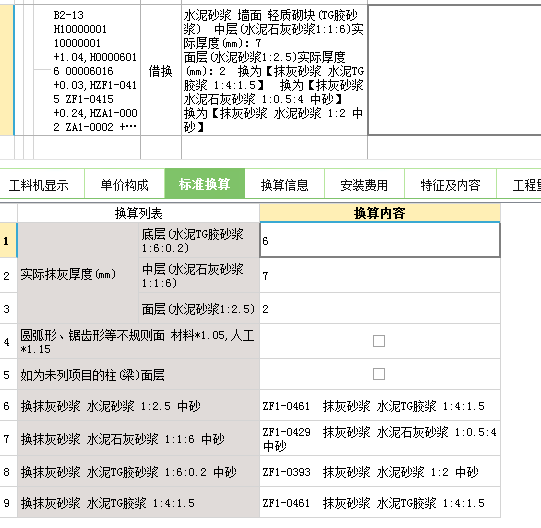Screen dimensions: 541x528
Task: Open row 9 ZF1-0461 replacement cell
Action: (380, 502)
